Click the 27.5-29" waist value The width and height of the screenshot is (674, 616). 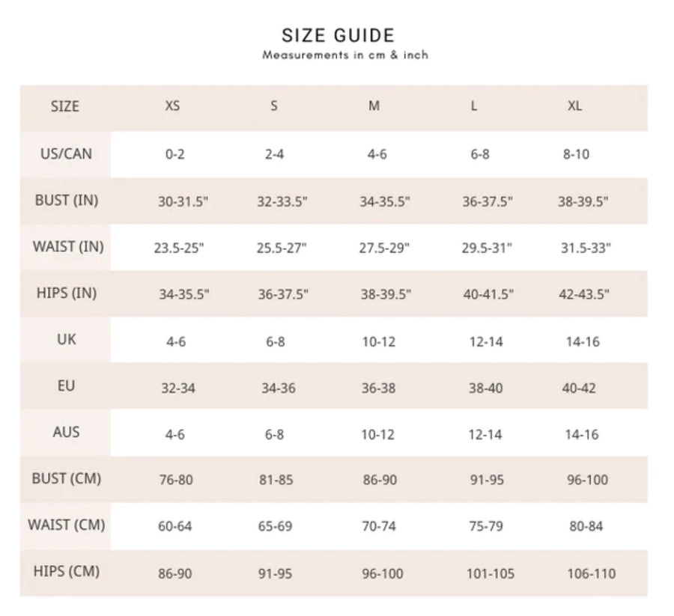coord(384,248)
